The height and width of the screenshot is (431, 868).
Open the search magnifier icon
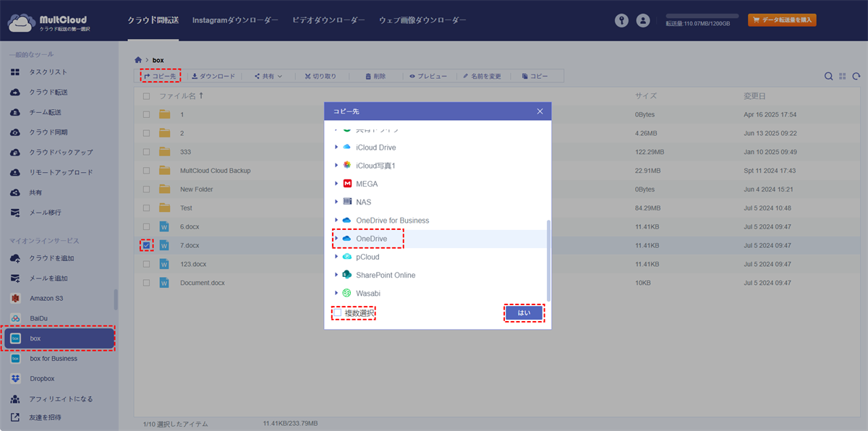pyautogui.click(x=829, y=76)
